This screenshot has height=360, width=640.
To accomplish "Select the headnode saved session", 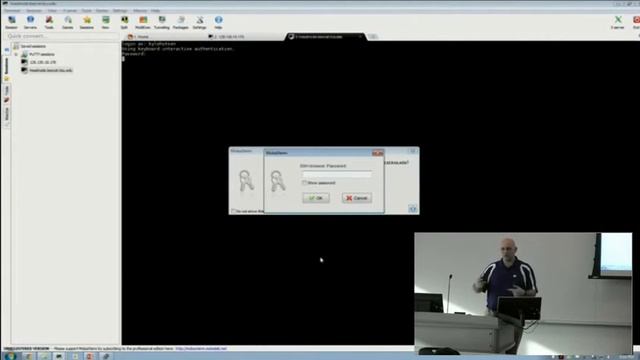I will [50, 70].
